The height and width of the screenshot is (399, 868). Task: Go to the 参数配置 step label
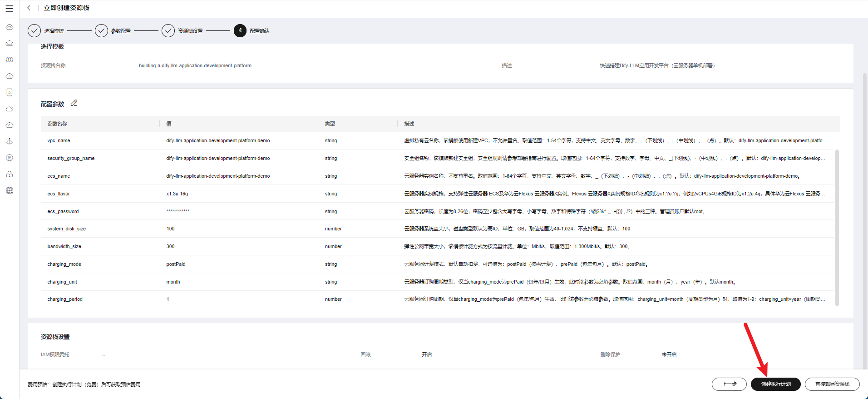click(x=121, y=31)
